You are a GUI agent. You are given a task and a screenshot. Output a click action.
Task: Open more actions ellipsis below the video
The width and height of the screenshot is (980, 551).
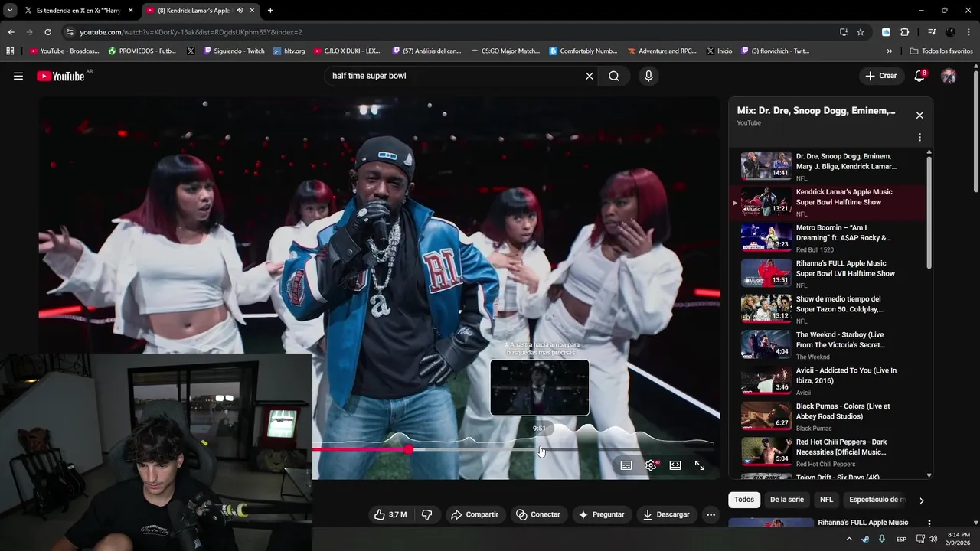pyautogui.click(x=710, y=514)
